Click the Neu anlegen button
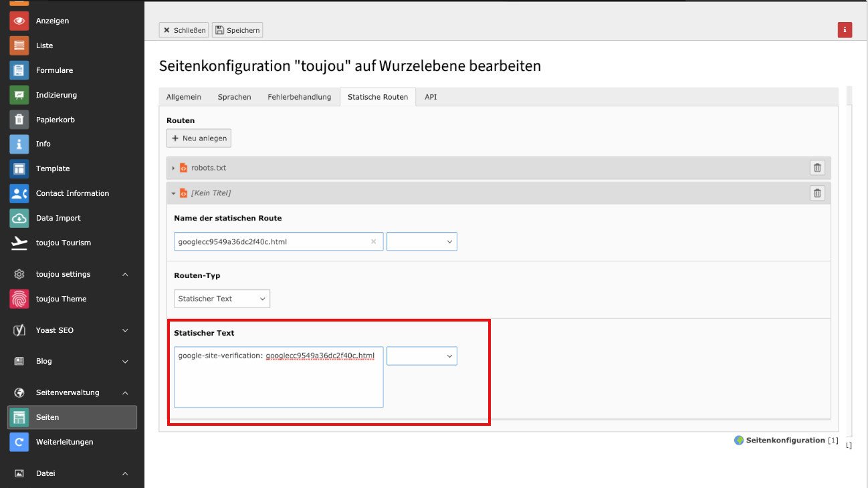 pyautogui.click(x=199, y=138)
